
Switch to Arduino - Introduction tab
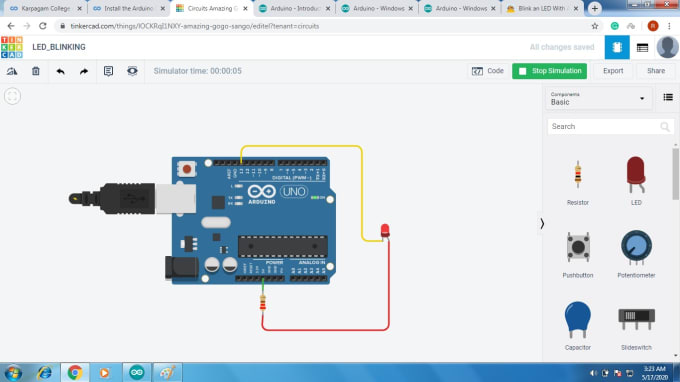(294, 9)
